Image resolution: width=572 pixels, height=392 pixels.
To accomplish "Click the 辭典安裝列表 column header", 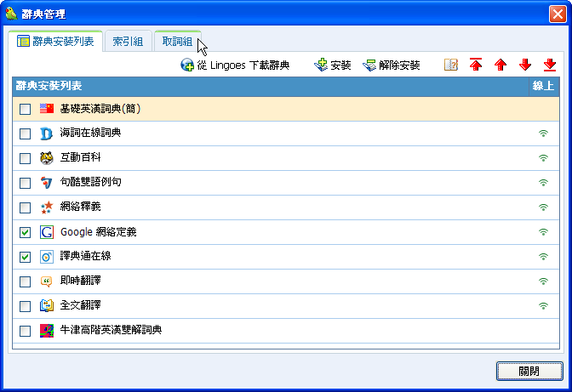I will pyautogui.click(x=271, y=86).
